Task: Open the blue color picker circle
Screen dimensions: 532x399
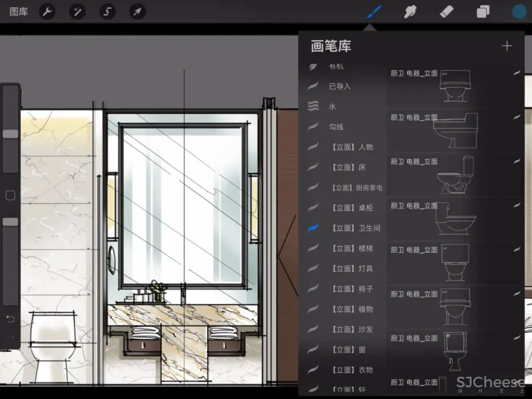Action: [519, 12]
